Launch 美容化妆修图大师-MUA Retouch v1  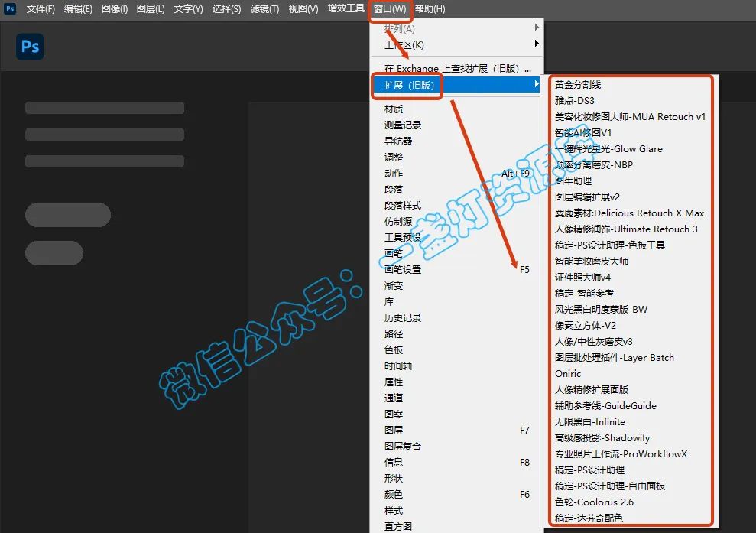tap(630, 117)
